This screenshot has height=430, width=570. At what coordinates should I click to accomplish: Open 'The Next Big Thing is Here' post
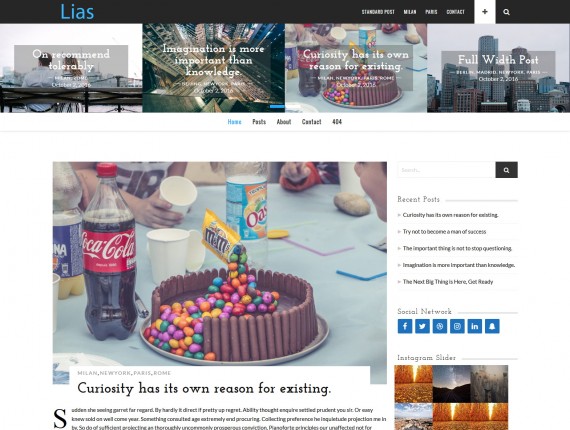(x=448, y=282)
